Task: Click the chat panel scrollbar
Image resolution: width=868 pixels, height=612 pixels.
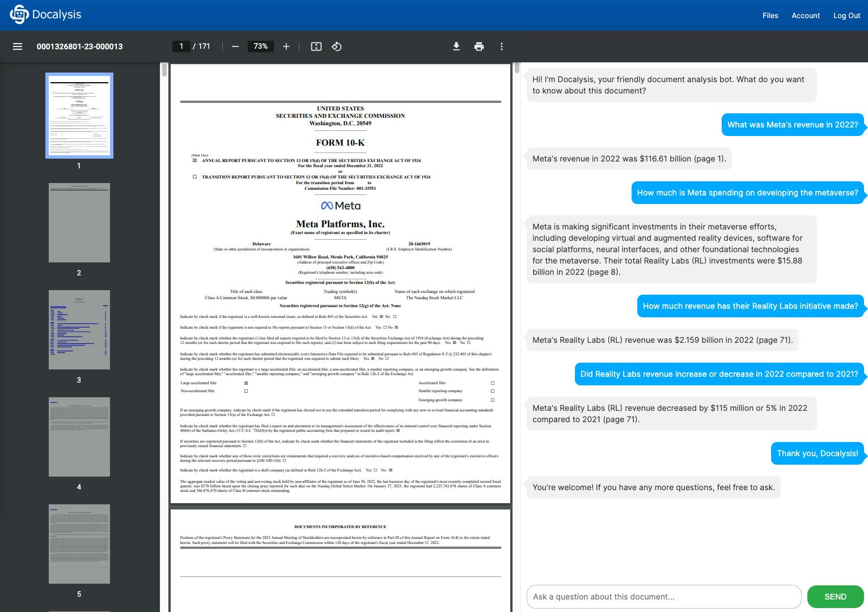Action: [x=517, y=68]
